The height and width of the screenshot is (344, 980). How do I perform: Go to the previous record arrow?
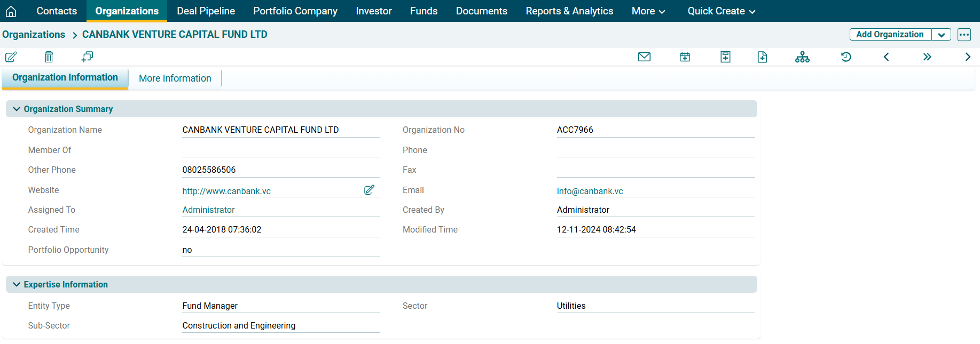tap(886, 57)
